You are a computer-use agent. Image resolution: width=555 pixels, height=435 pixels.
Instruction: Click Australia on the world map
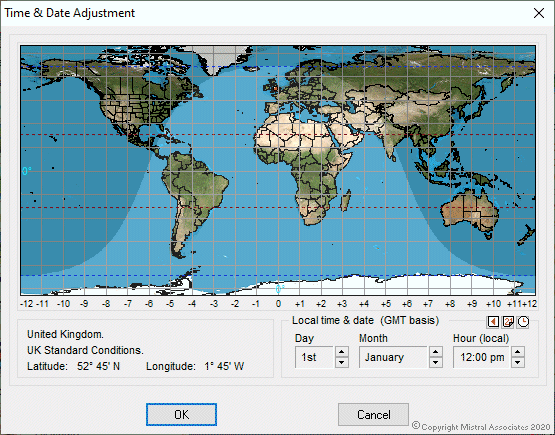pyautogui.click(x=470, y=212)
